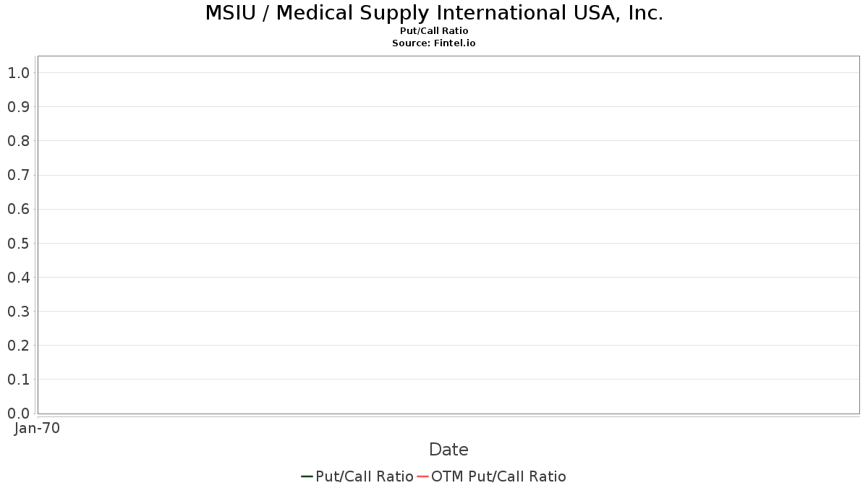Screen dimensions: 868x488
Task: Select the 0.2 y-axis tick label
Action: [18, 345]
